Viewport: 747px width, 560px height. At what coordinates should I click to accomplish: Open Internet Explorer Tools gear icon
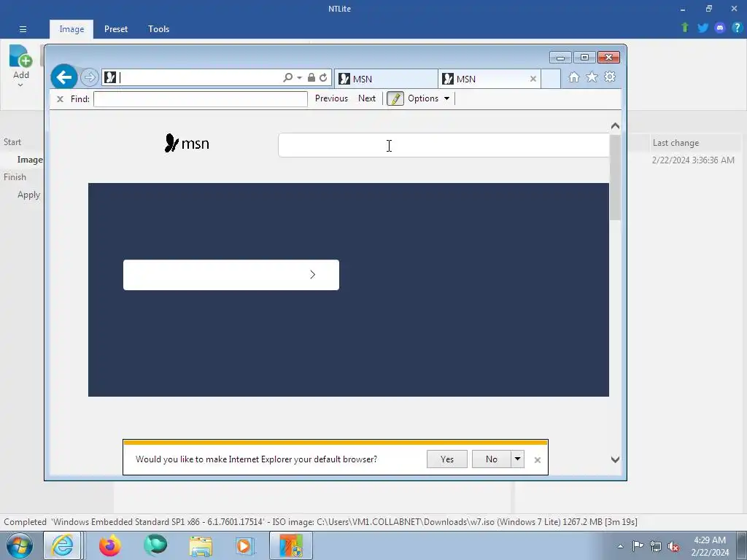pyautogui.click(x=610, y=77)
